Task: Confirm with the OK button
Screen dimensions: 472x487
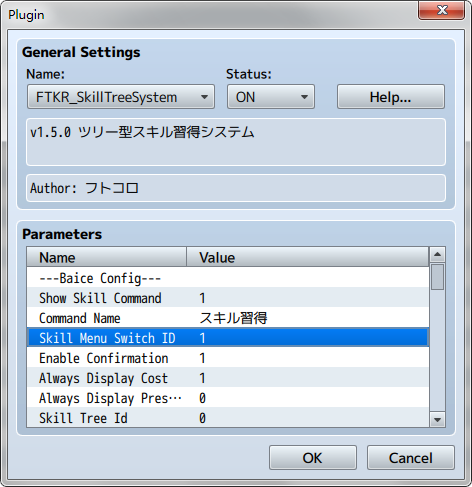Action: 313,458
